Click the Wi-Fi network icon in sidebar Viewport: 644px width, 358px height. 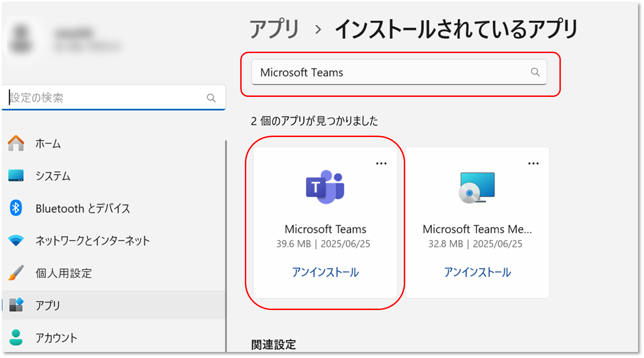[16, 241]
